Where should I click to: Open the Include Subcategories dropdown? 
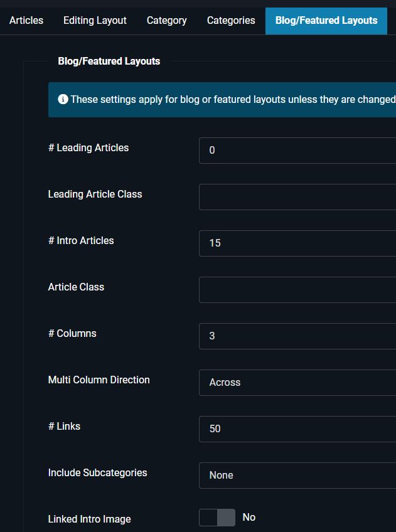(x=296, y=475)
